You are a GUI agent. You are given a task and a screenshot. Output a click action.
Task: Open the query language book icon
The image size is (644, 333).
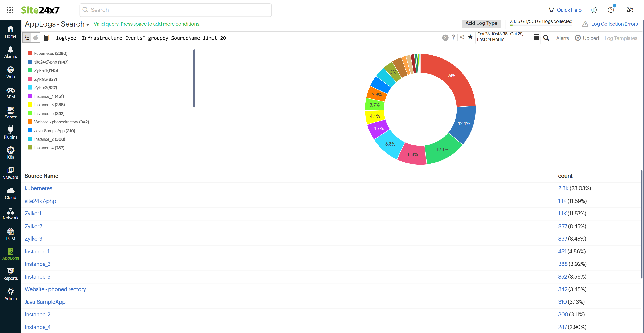pyautogui.click(x=46, y=38)
